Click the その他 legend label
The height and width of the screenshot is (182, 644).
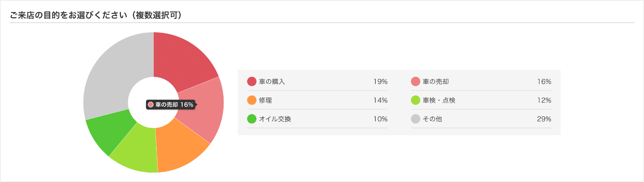[x=432, y=119]
